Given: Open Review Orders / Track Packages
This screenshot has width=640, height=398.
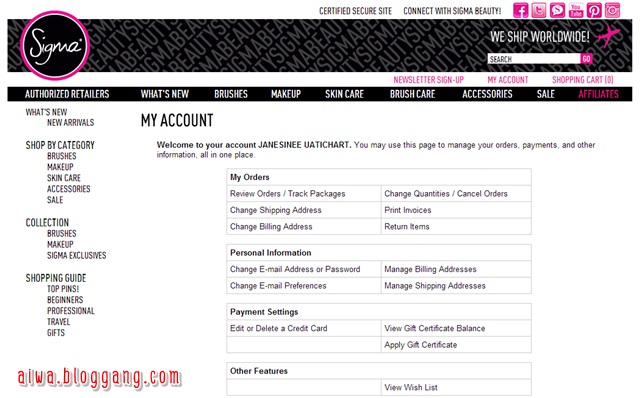Looking at the screenshot, I should point(287,194).
